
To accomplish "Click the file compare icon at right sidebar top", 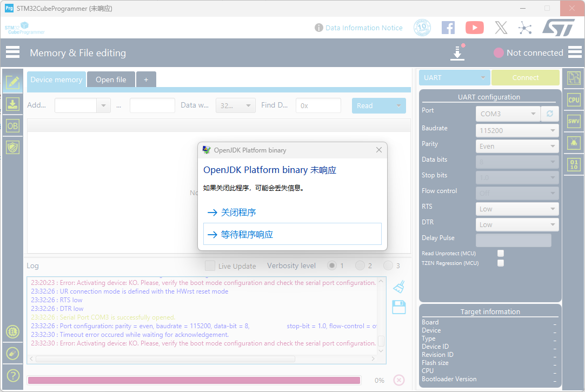I will [x=574, y=78].
